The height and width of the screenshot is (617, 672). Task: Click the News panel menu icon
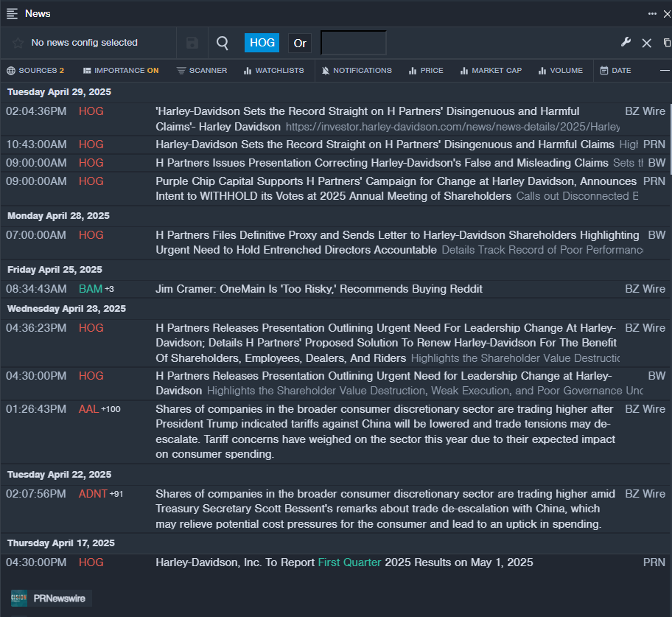pyautogui.click(x=12, y=14)
